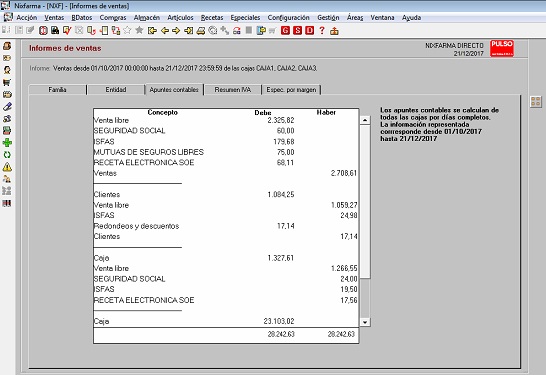Open the Acción menu
The height and width of the screenshot is (375, 546).
[26, 17]
